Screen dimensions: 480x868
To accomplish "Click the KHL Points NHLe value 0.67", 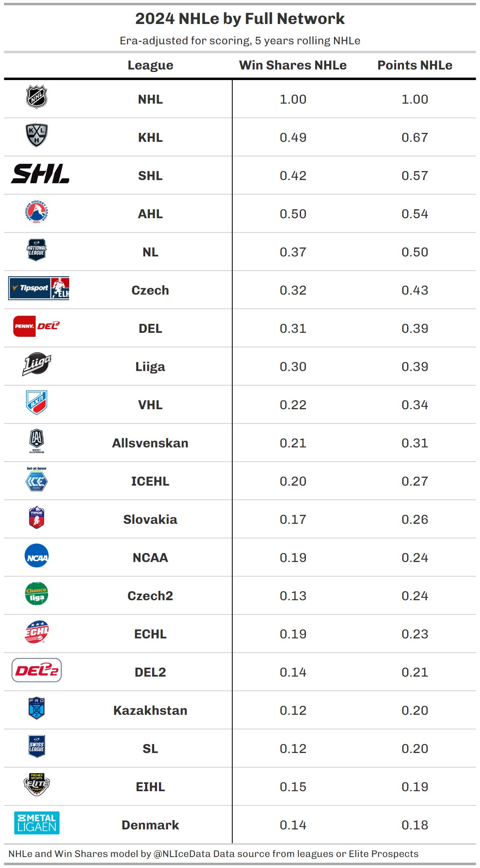I will pos(415,137).
